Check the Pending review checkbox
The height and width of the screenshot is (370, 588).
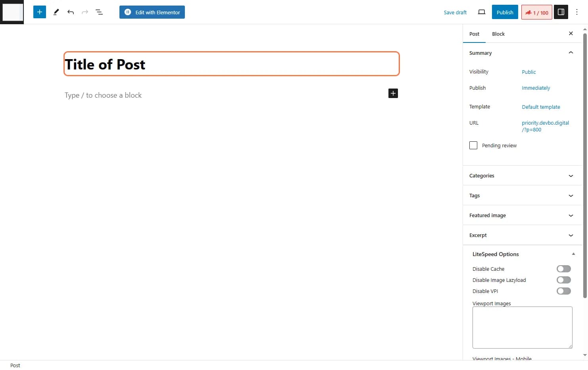473,145
